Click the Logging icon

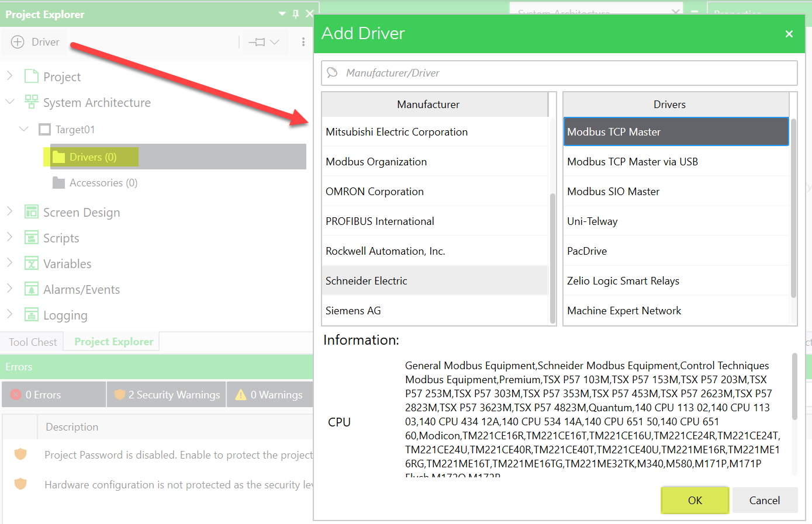(x=31, y=315)
